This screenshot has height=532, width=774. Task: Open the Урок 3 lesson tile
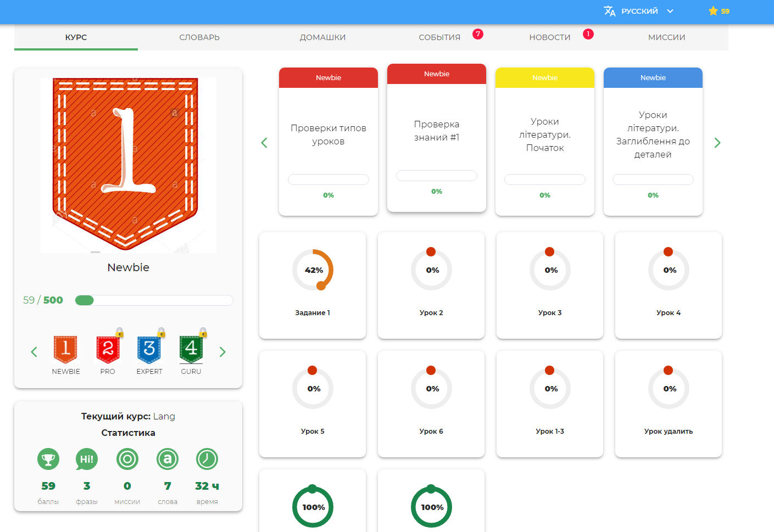[x=550, y=285]
